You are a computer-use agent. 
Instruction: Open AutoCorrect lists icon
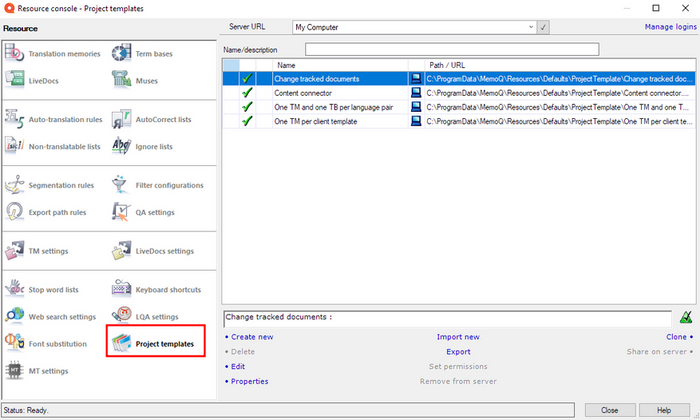(121, 118)
